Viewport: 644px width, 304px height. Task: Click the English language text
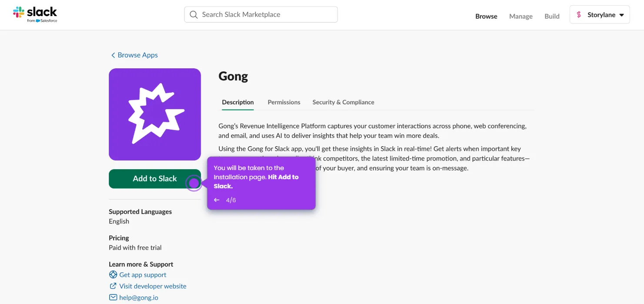click(x=119, y=221)
